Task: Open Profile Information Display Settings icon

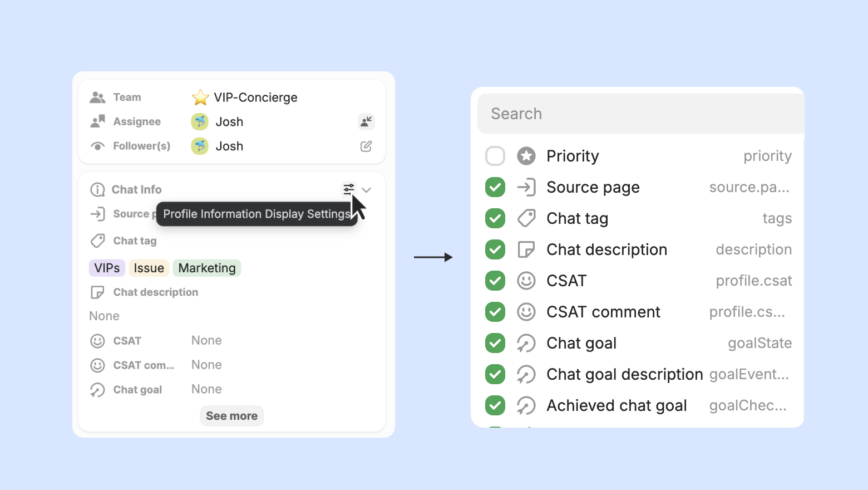Action: 348,189
